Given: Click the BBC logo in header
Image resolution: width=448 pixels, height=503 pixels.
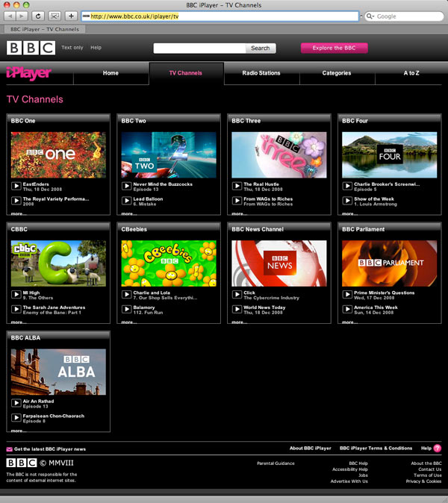Looking at the screenshot, I should [31, 48].
